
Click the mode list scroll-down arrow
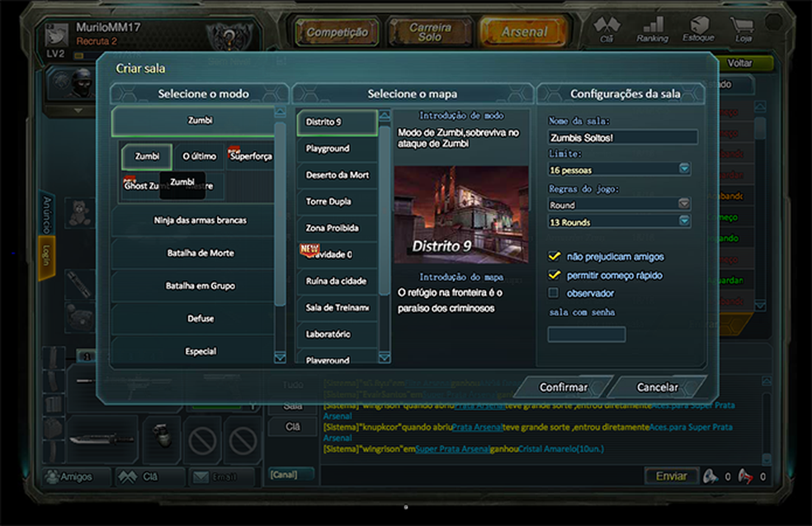[281, 358]
